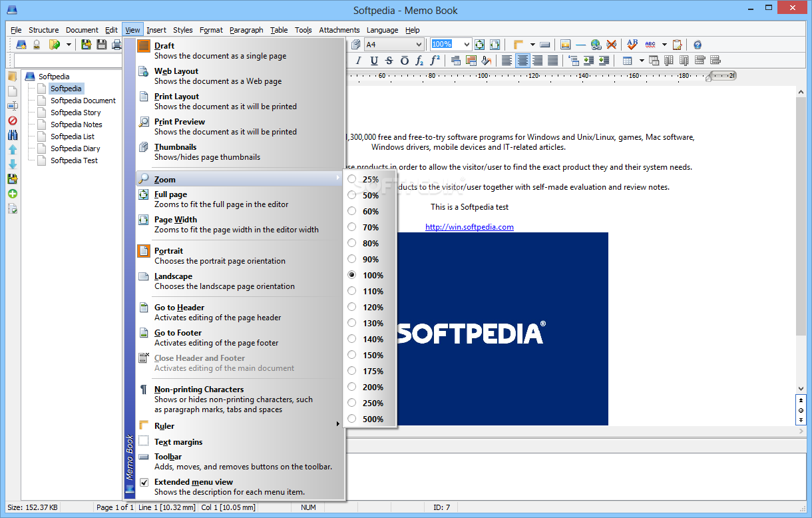Open the Zoom submenu entry

(239, 180)
